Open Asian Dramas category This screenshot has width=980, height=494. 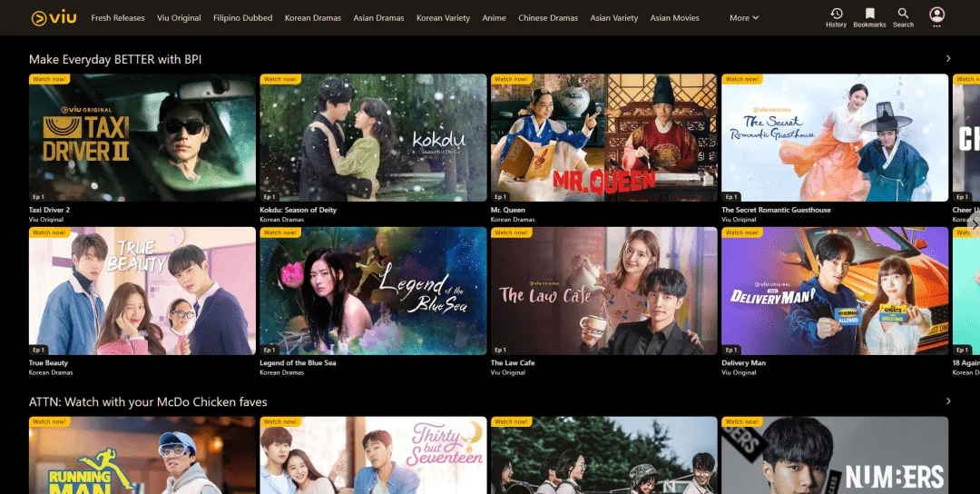click(x=378, y=18)
